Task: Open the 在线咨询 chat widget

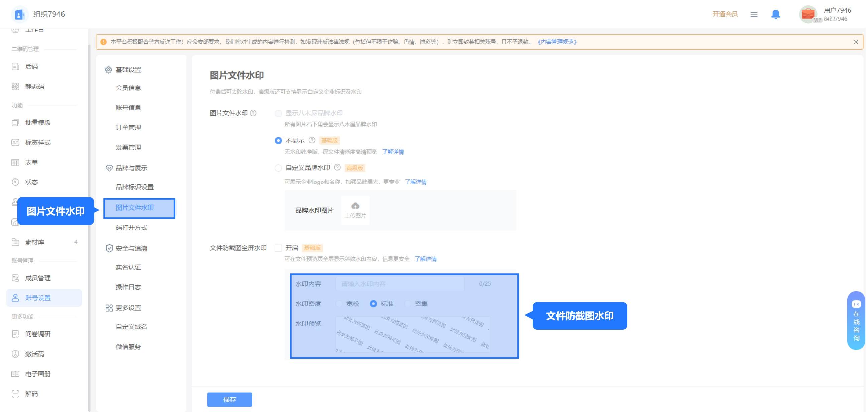Action: click(x=856, y=320)
